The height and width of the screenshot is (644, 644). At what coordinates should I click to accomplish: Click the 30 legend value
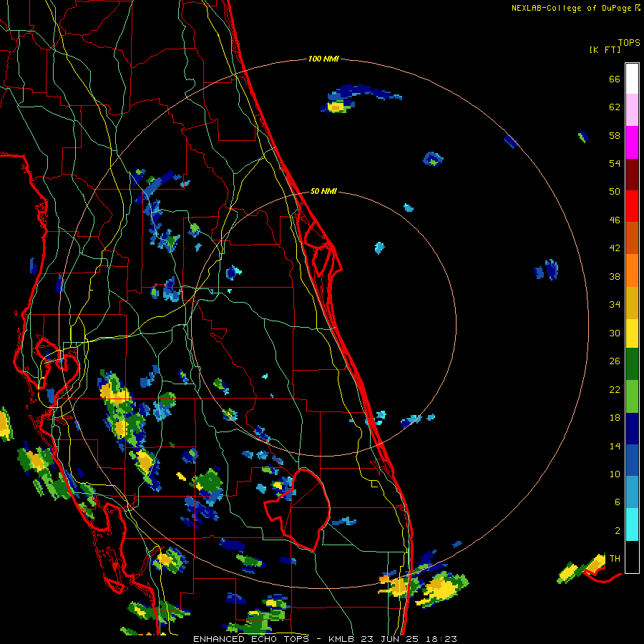tap(615, 333)
